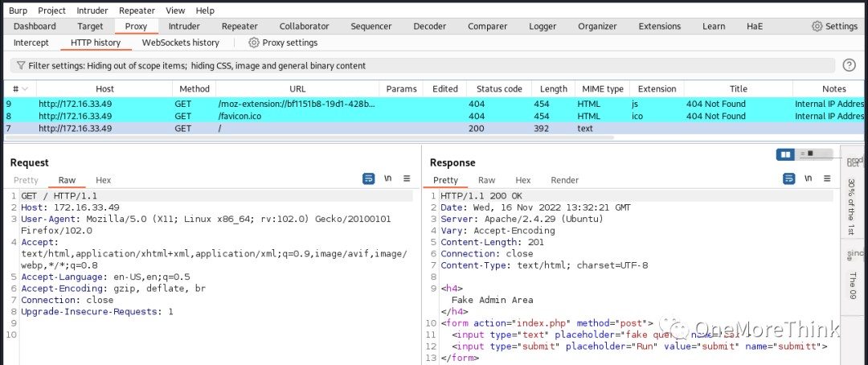Open the Project menu
This screenshot has height=365, width=868.
pos(51,10)
